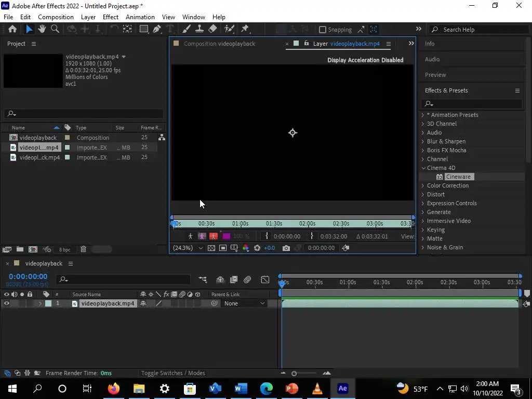Screen dimensions: 532x399
Task: Toggle hide shy layers switch in timeline
Action: click(x=220, y=280)
